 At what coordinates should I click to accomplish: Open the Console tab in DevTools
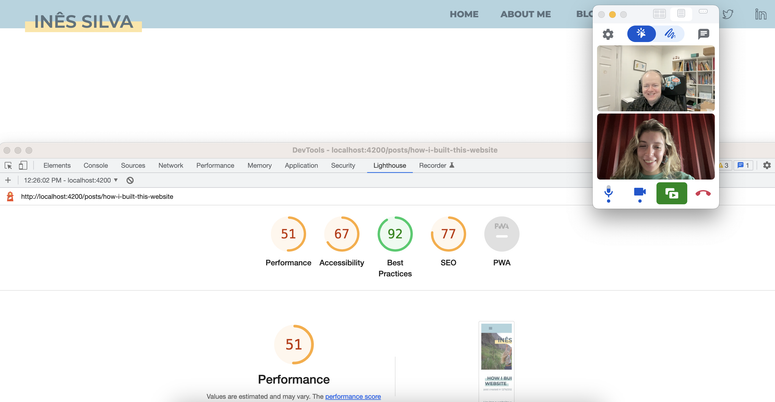(96, 165)
